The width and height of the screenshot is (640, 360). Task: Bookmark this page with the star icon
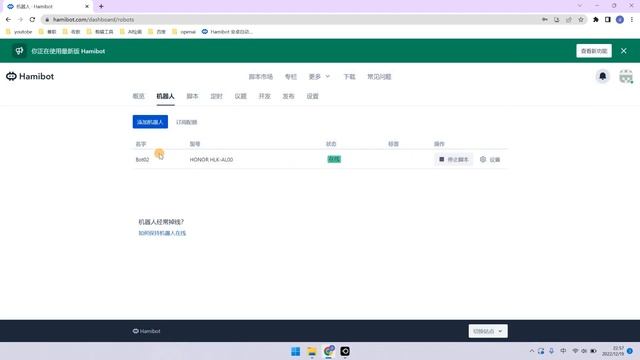[x=581, y=20]
